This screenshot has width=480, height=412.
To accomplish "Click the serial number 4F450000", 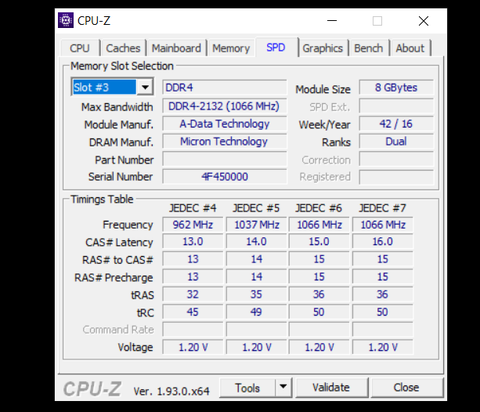I will tap(224, 177).
